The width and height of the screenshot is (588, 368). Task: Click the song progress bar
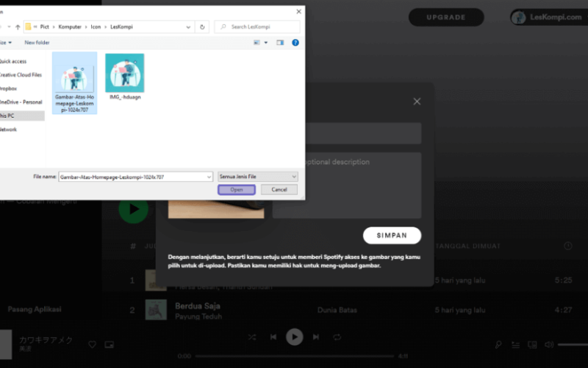click(x=295, y=356)
